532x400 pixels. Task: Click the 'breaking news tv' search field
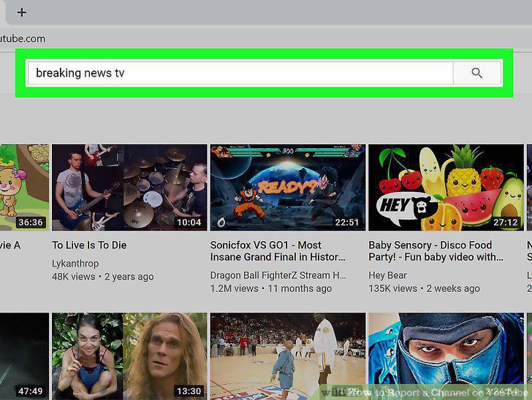click(x=240, y=73)
